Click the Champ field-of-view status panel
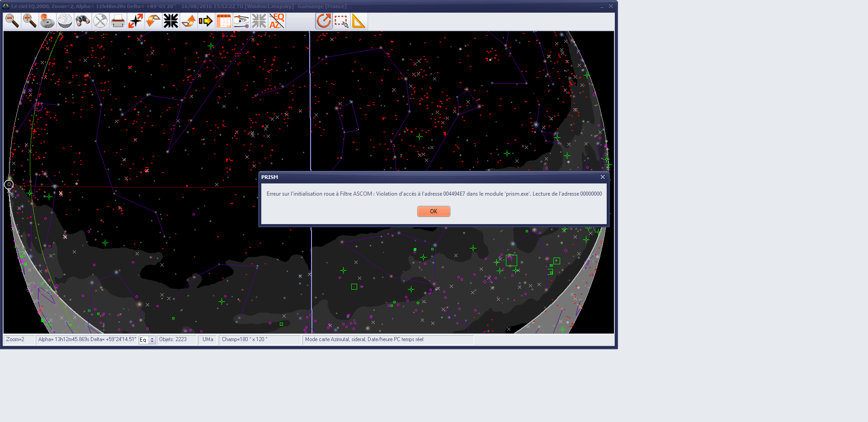 coord(259,339)
